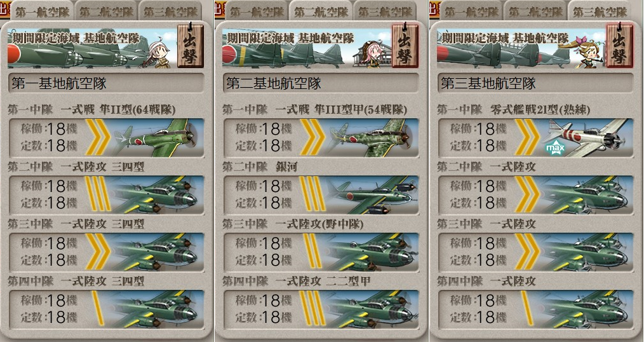The image size is (644, 342).
Task: Select third panel's 第四中隊 一式陸攻 slot
Action: click(x=535, y=309)
